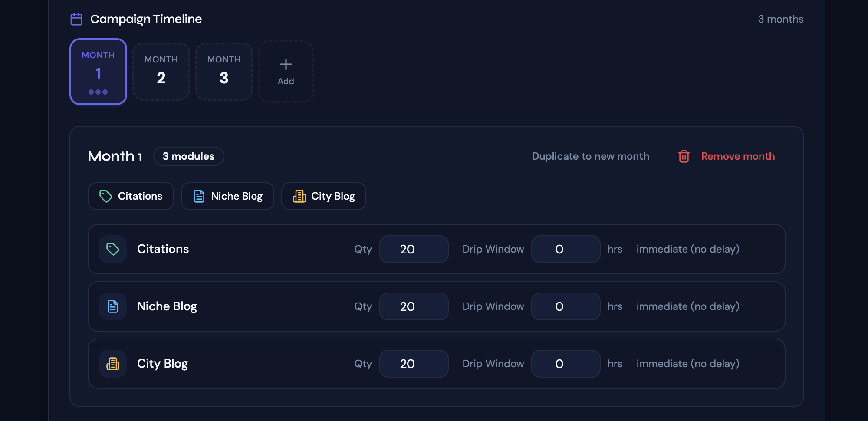
Task: Toggle the Citations module chip
Action: [x=131, y=196]
